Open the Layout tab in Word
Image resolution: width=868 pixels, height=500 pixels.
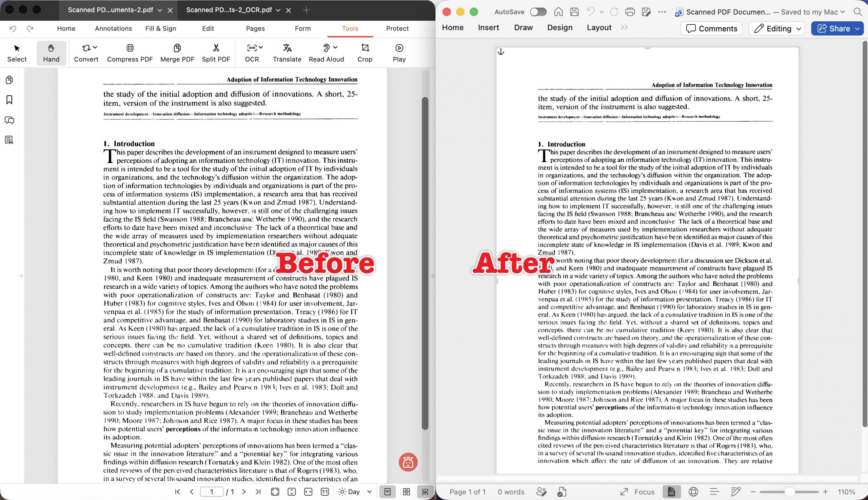pyautogui.click(x=599, y=27)
